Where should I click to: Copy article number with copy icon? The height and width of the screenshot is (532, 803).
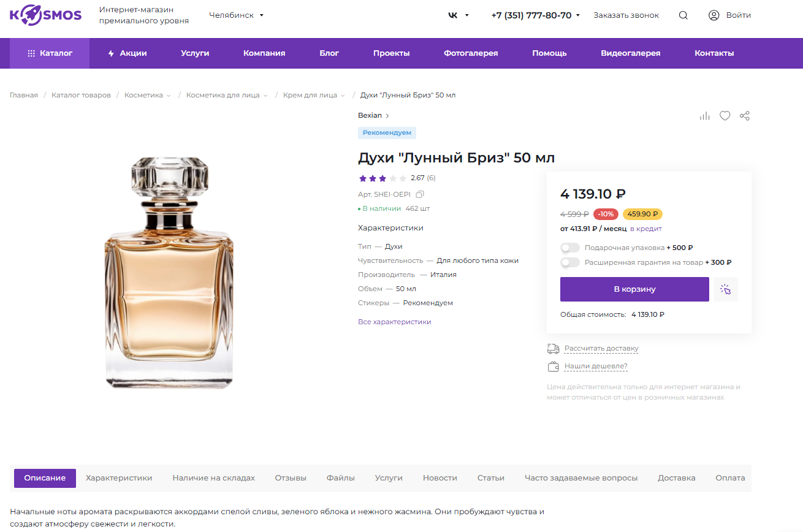[x=420, y=194]
